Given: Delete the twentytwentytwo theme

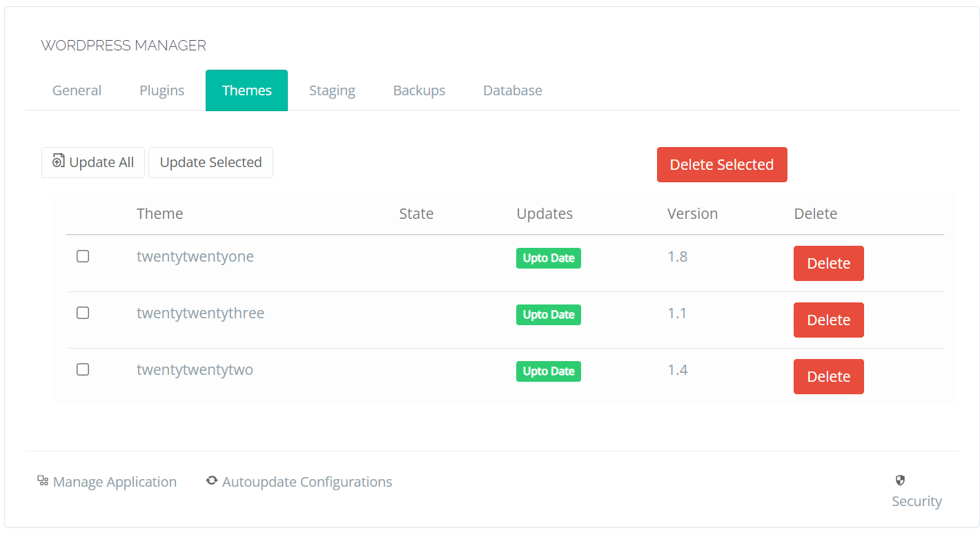Looking at the screenshot, I should coord(829,376).
